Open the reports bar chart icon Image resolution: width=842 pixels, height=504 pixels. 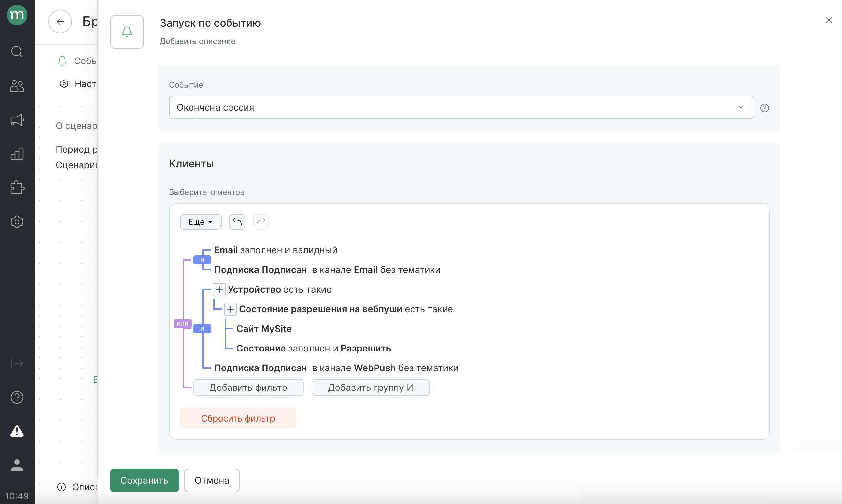point(17,154)
